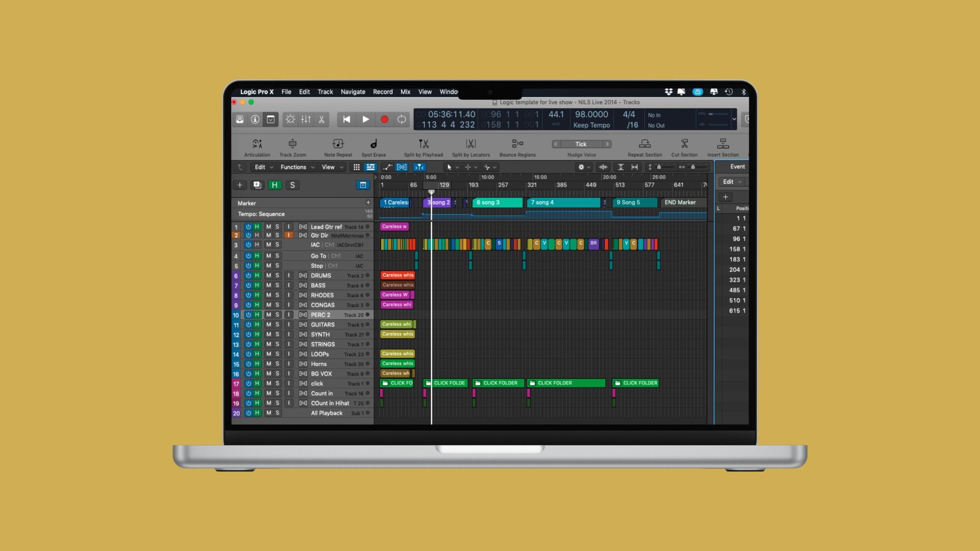
Task: Add new track plus button
Action: [240, 185]
